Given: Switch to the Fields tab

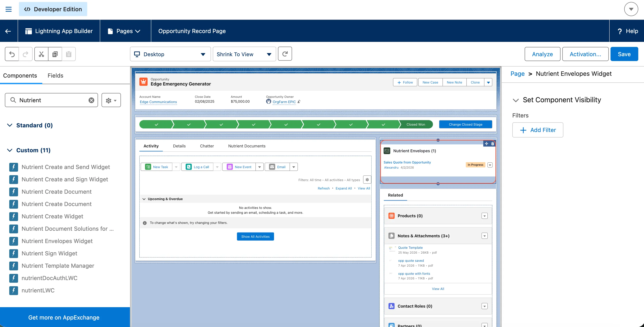Looking at the screenshot, I should [56, 76].
